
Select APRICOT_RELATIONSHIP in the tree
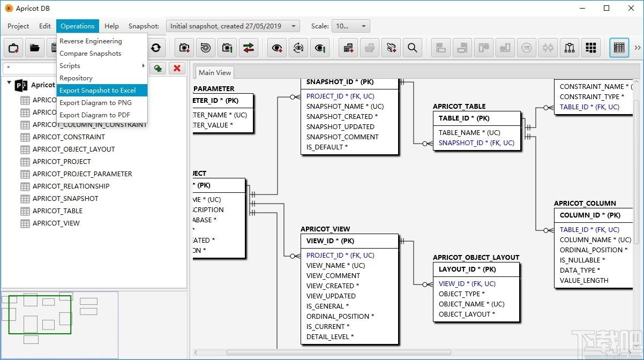click(71, 186)
